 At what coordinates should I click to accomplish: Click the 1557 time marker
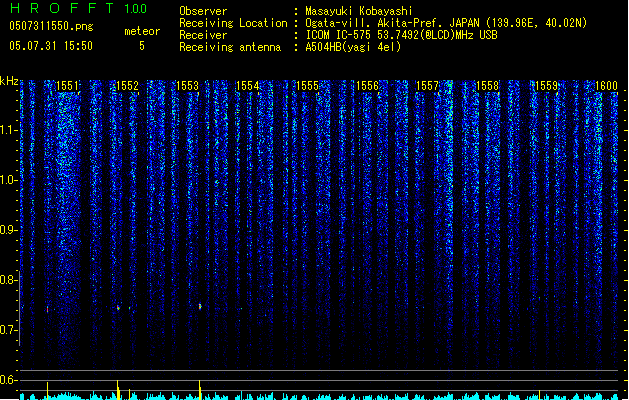coord(427,86)
